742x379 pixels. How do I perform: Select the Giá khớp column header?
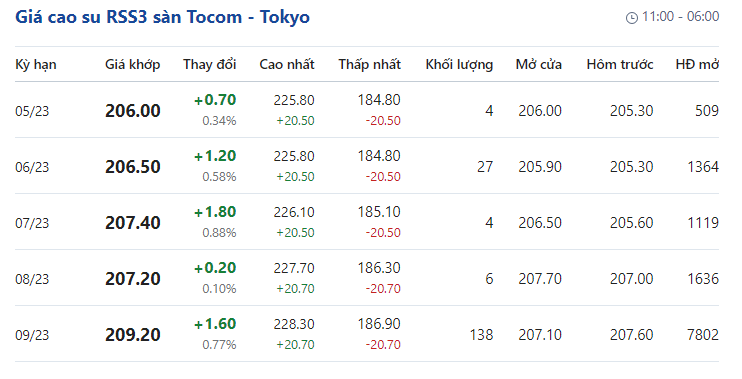pyautogui.click(x=132, y=64)
